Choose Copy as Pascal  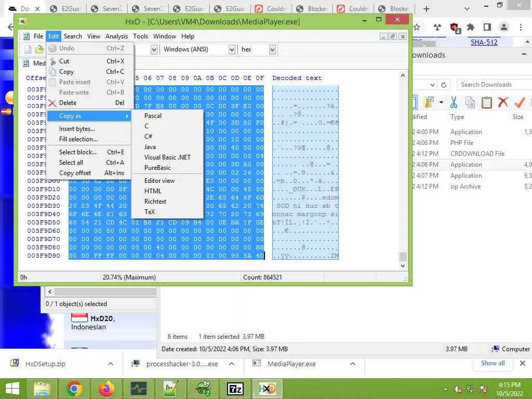[x=168, y=116]
